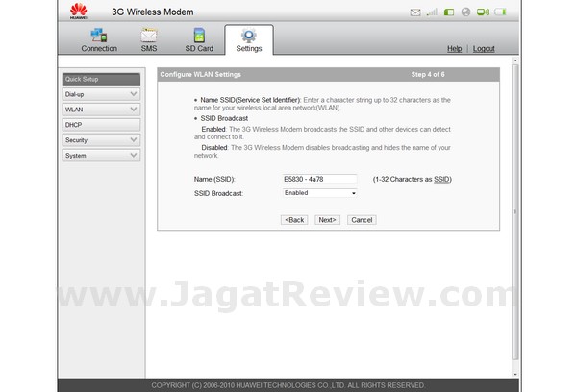Click the WLAN status icon
This screenshot has width=577, height=392.
point(485,12)
